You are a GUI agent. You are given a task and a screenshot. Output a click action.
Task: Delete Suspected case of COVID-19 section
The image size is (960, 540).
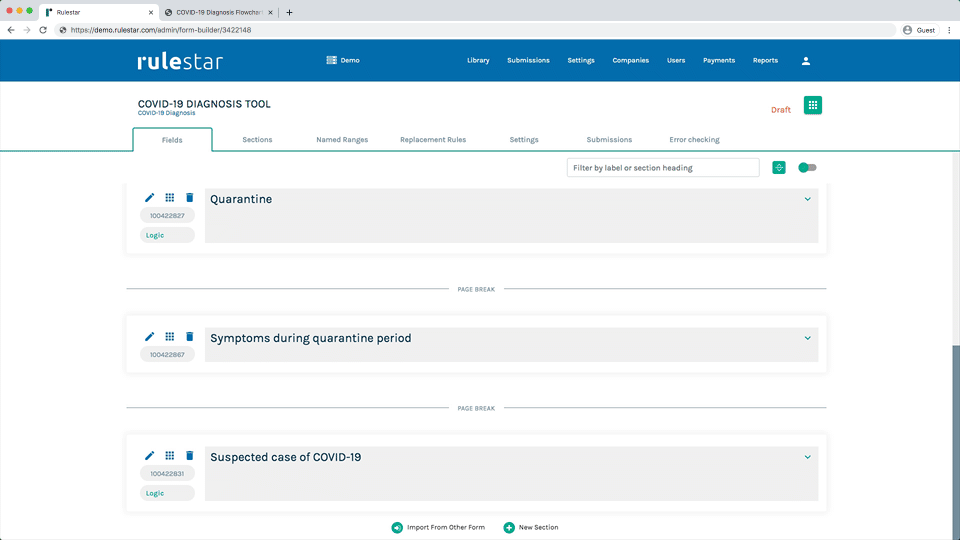(190, 455)
